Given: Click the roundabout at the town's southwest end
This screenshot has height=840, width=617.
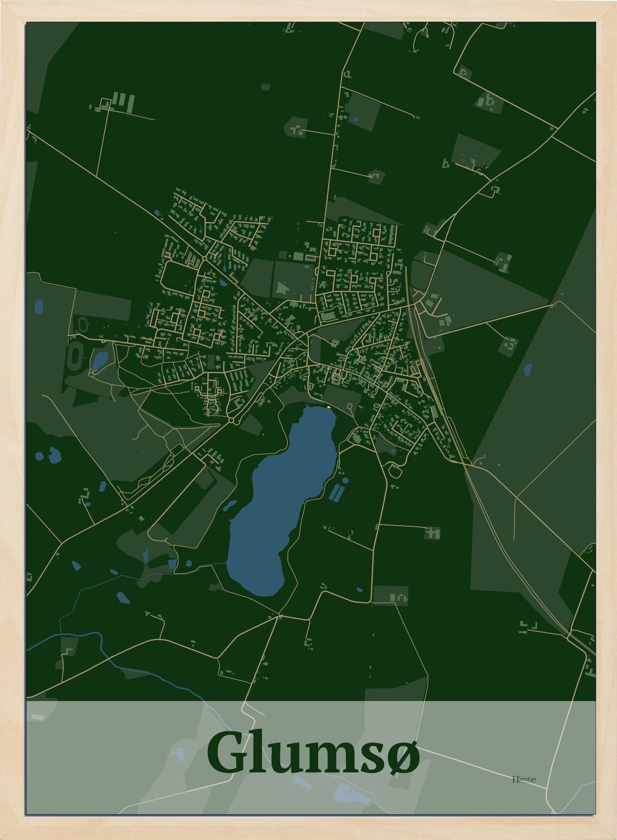Looking at the screenshot, I should tap(231, 421).
